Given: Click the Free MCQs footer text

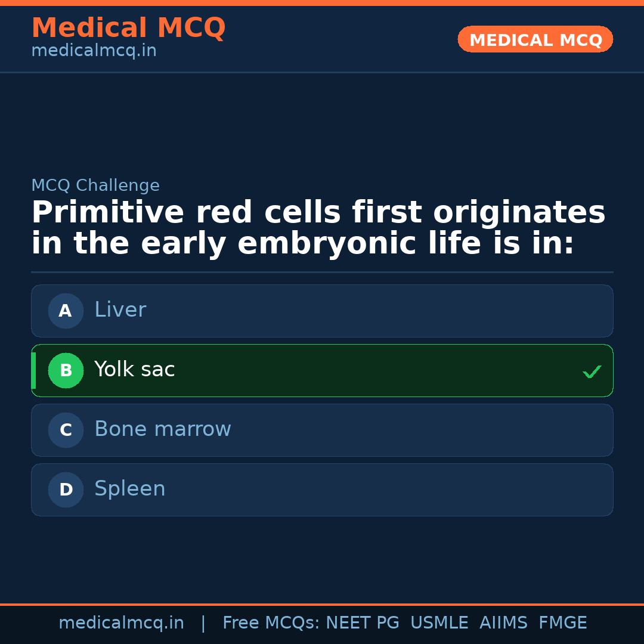Looking at the screenshot, I should tap(271, 623).
